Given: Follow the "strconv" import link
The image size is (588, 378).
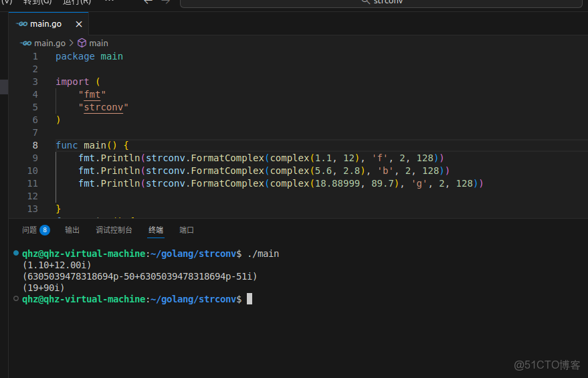Looking at the screenshot, I should coord(103,107).
